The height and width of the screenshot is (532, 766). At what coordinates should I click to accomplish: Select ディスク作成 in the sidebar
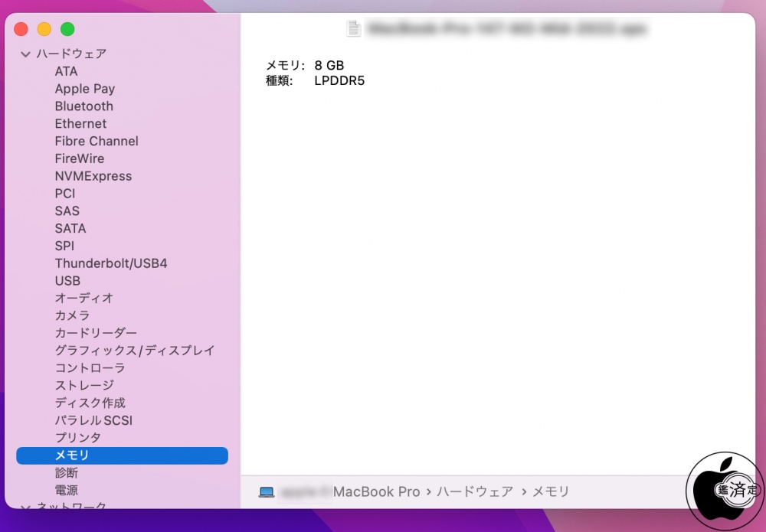(90, 403)
